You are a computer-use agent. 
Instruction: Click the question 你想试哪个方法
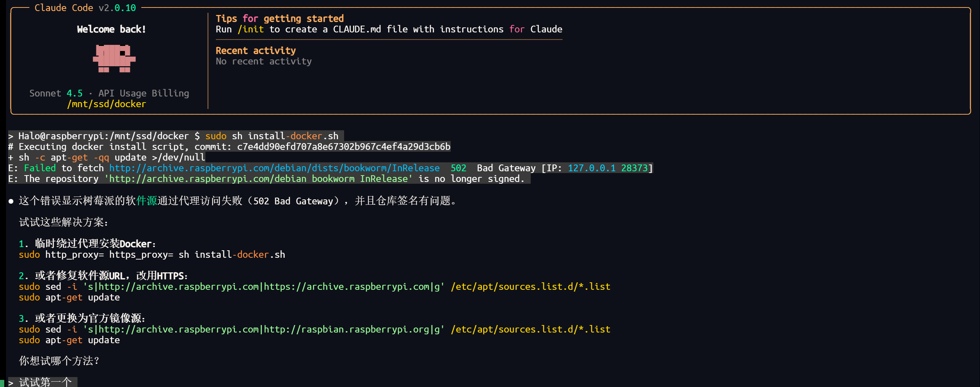point(59,361)
